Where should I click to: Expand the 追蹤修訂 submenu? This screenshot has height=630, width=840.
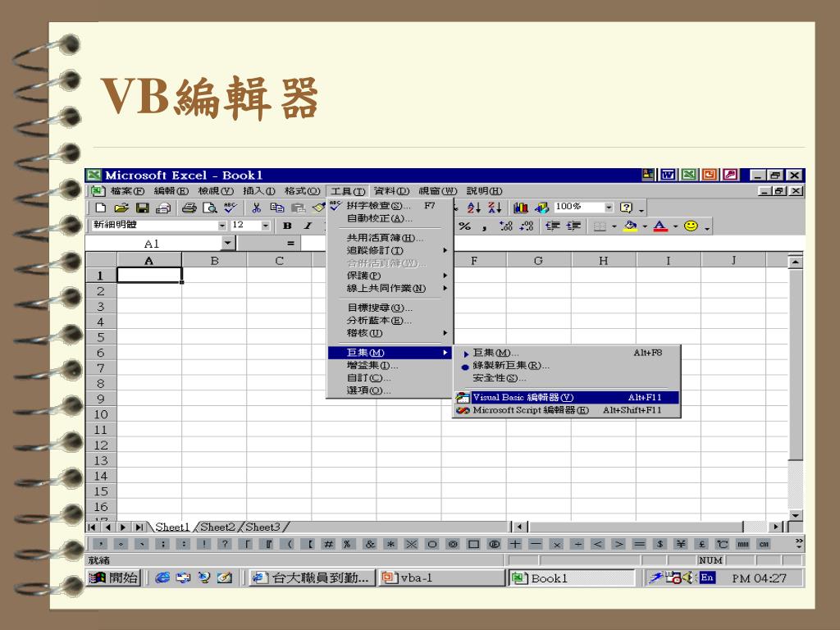tap(390, 250)
